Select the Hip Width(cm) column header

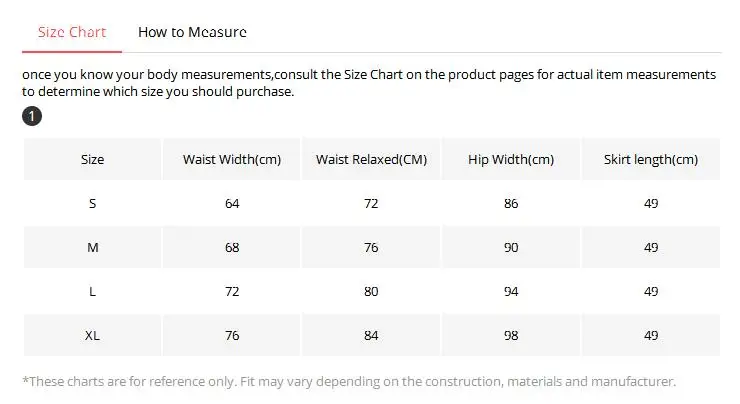511,159
